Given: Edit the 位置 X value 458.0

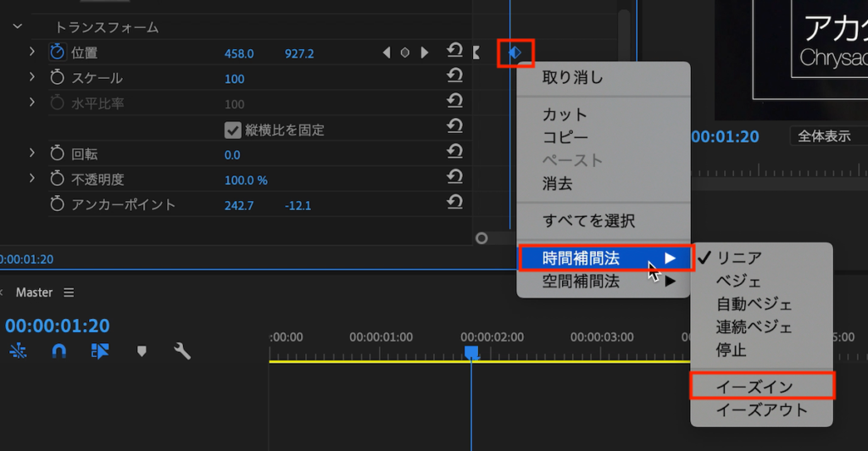Looking at the screenshot, I should click(x=239, y=53).
